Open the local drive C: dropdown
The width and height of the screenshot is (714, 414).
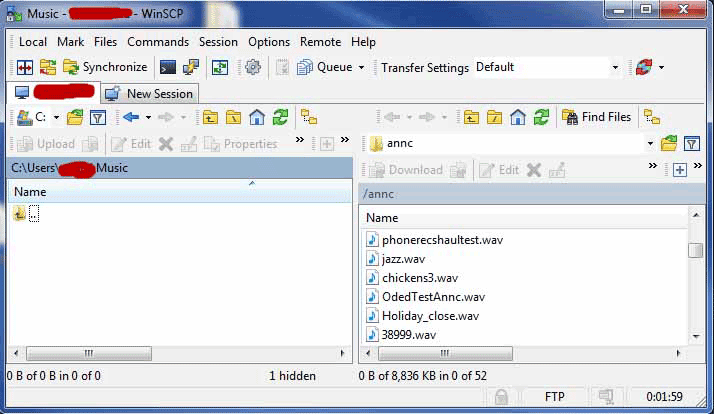(x=56, y=117)
